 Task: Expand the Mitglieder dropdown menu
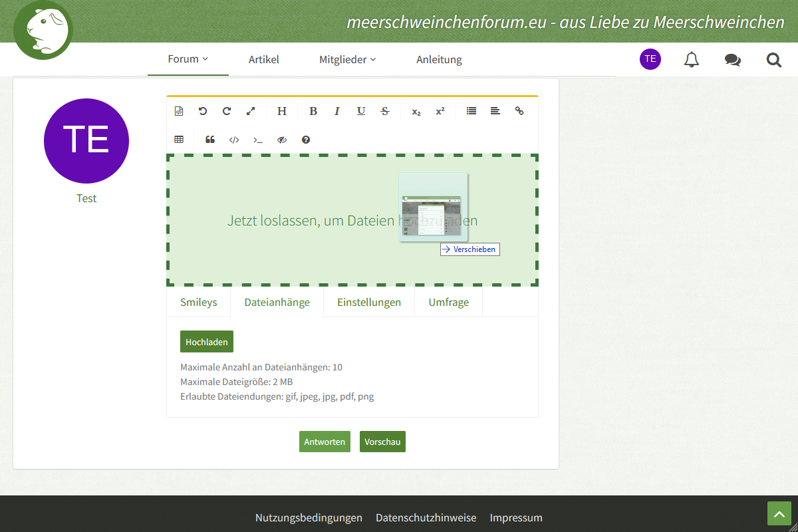click(347, 60)
